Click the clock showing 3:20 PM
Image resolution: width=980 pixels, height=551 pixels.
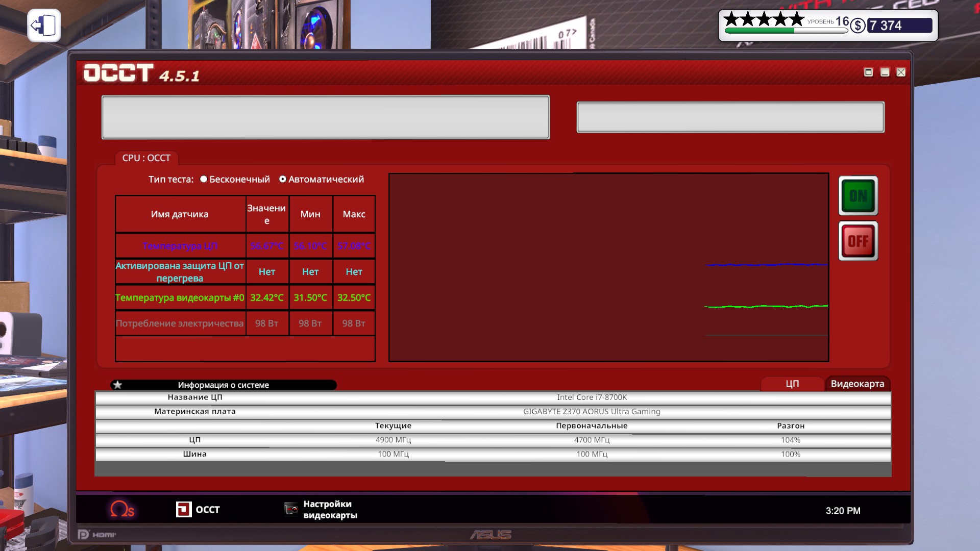(843, 511)
